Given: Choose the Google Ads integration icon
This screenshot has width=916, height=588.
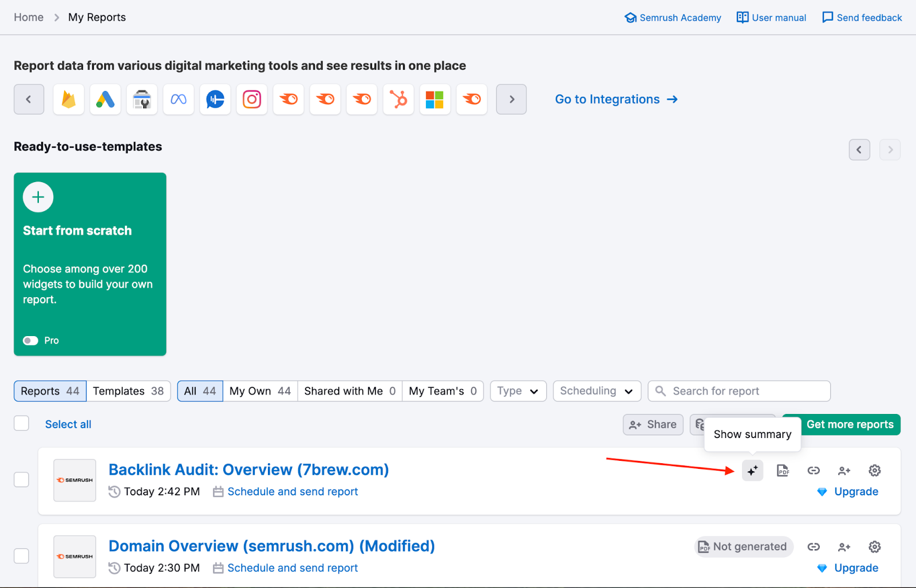Looking at the screenshot, I should click(x=105, y=100).
